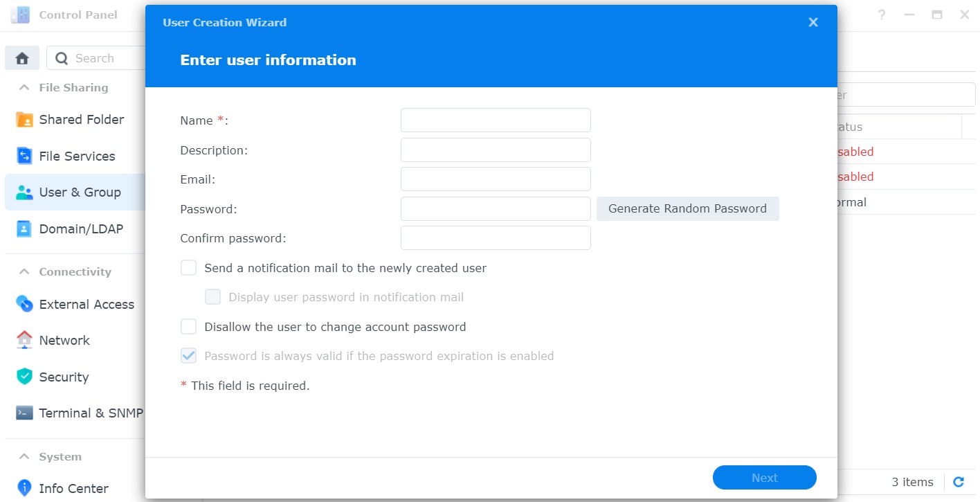980x502 pixels.
Task: Click the Shared Folder icon in the sidebar
Action: [x=24, y=120]
